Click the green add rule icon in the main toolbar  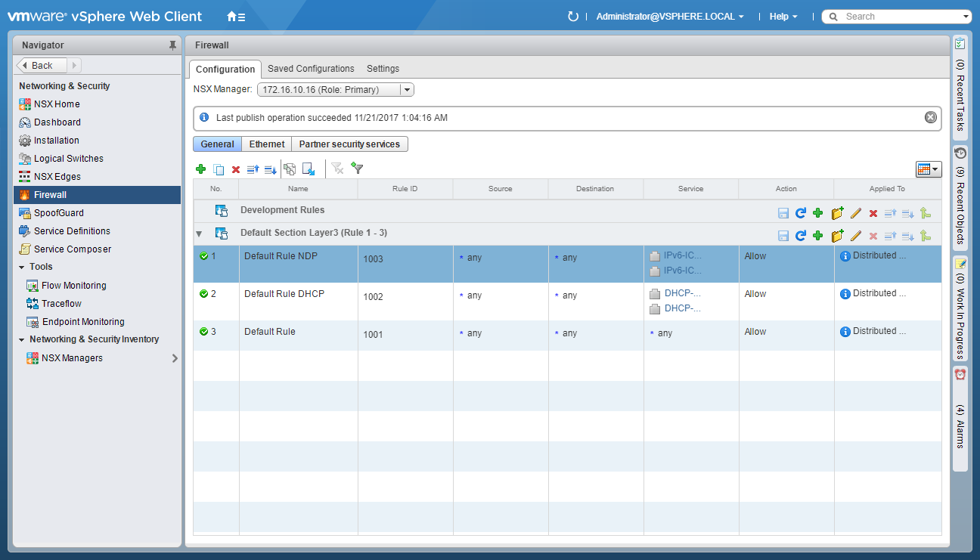tap(200, 169)
